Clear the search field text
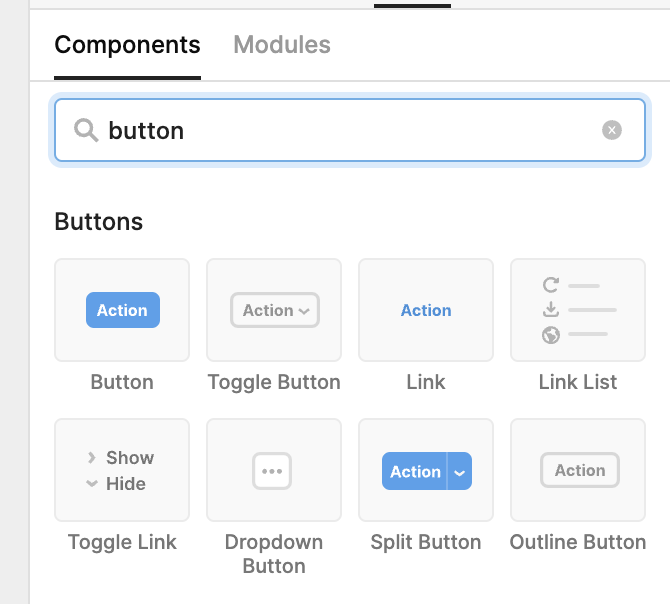 tap(612, 130)
